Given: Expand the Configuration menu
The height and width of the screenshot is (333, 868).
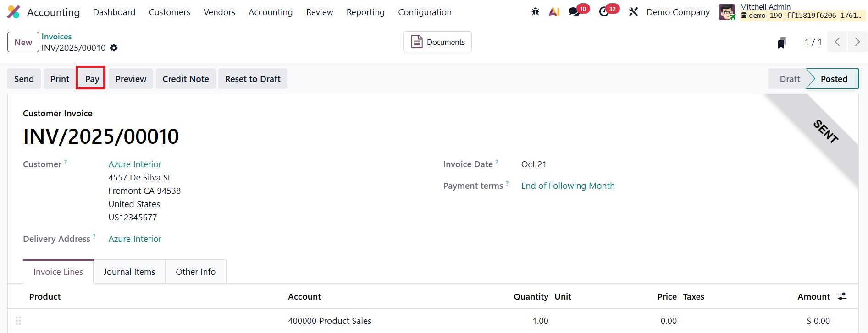Looking at the screenshot, I should click(x=425, y=12).
